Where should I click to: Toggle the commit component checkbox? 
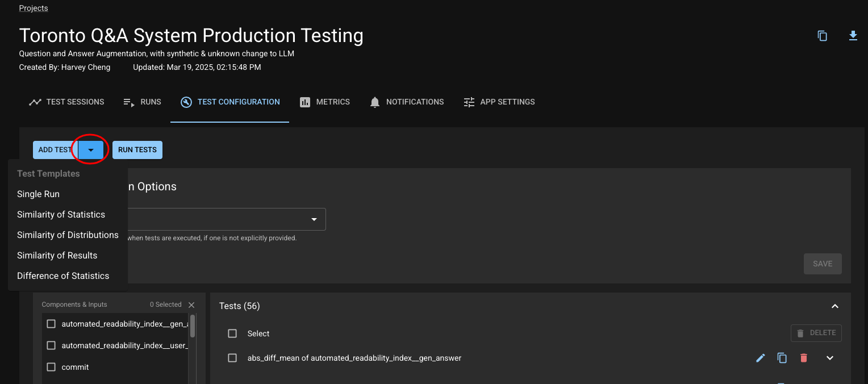51,367
